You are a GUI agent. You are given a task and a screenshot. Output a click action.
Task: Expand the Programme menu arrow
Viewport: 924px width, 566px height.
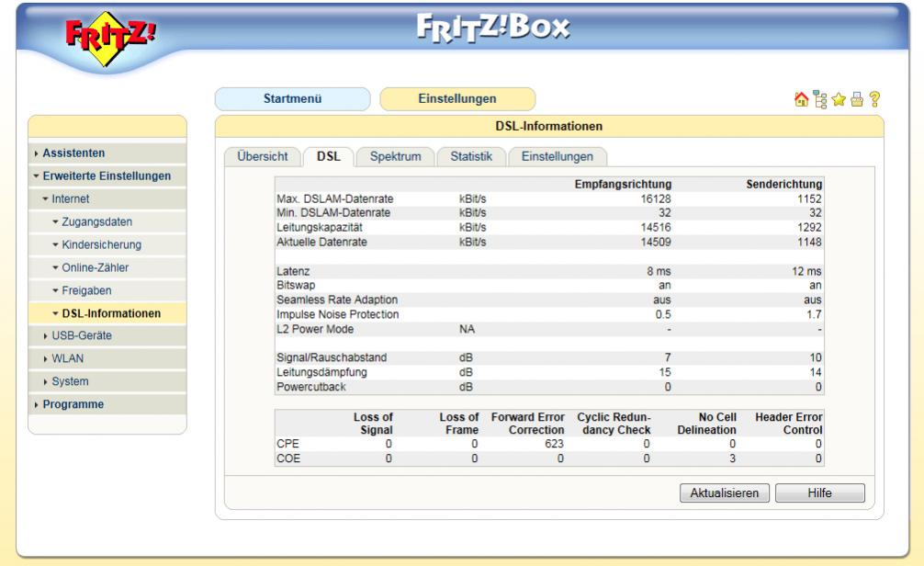[x=36, y=405]
